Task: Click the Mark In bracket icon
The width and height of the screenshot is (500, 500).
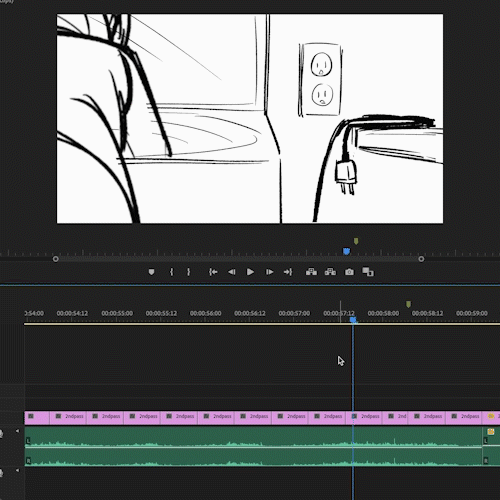Action: pos(171,272)
